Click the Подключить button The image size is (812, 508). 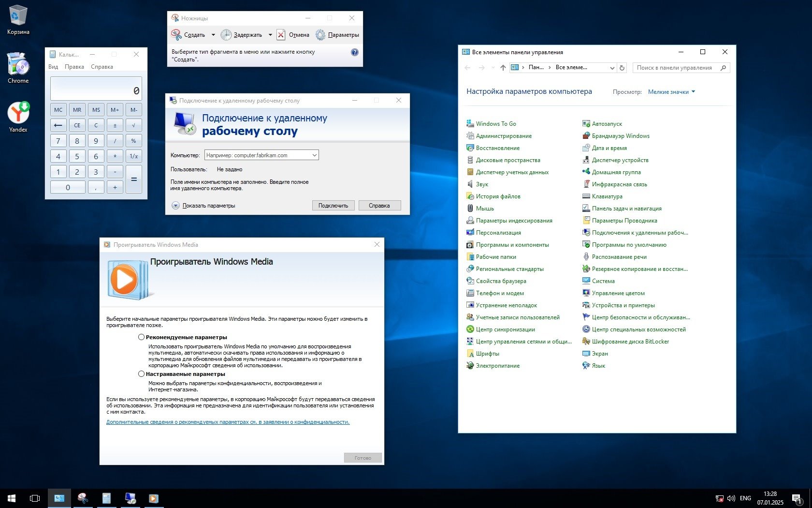(333, 206)
